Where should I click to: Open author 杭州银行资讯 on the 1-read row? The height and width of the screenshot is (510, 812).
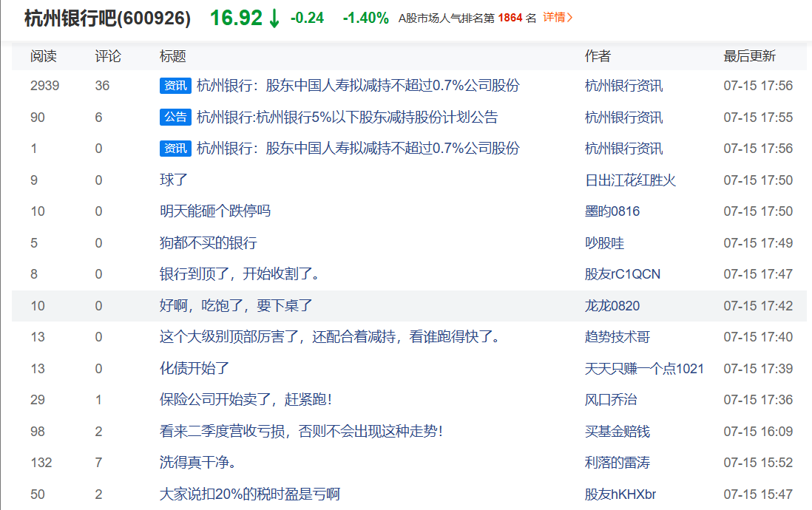point(623,149)
